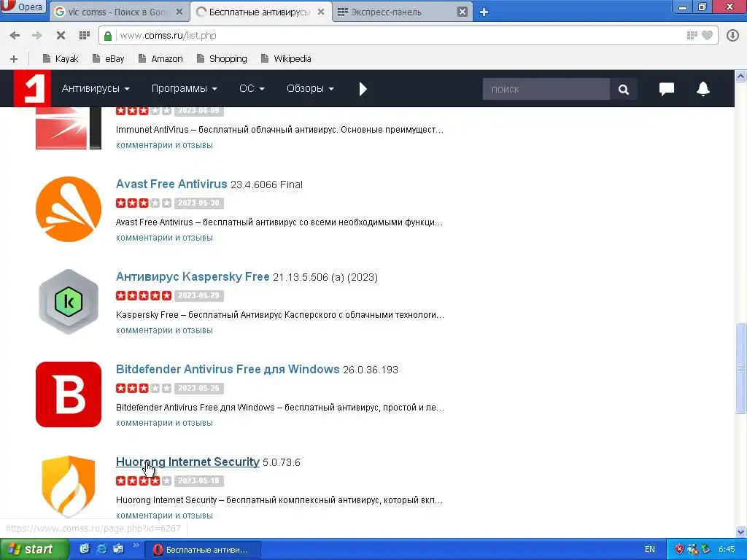Open the downloads arrow icon
This screenshot has width=747, height=560.
point(732,35)
